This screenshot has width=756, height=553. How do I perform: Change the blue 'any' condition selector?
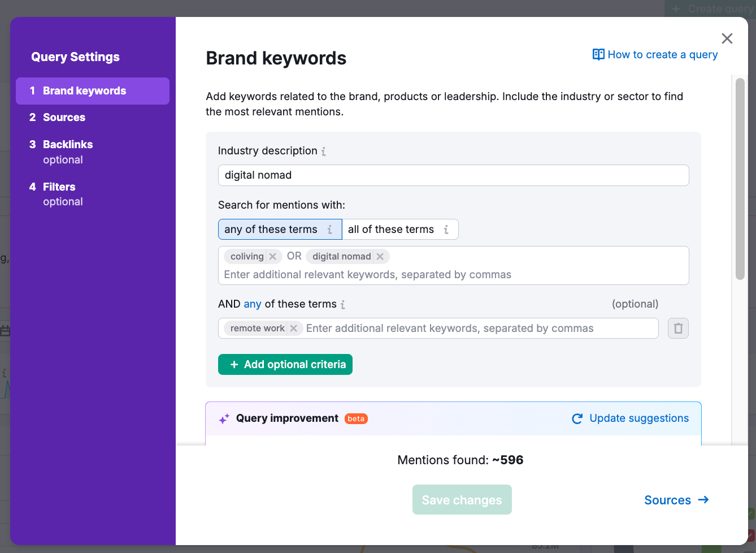click(253, 304)
